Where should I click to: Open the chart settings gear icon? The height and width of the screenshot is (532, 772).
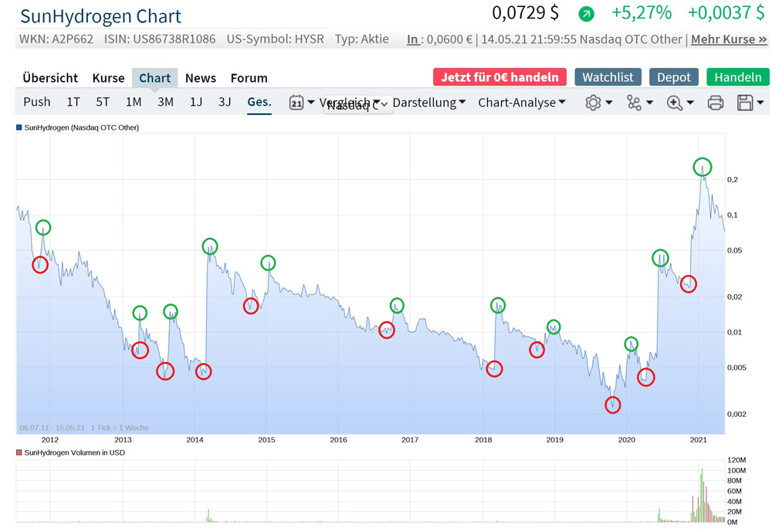coord(593,103)
